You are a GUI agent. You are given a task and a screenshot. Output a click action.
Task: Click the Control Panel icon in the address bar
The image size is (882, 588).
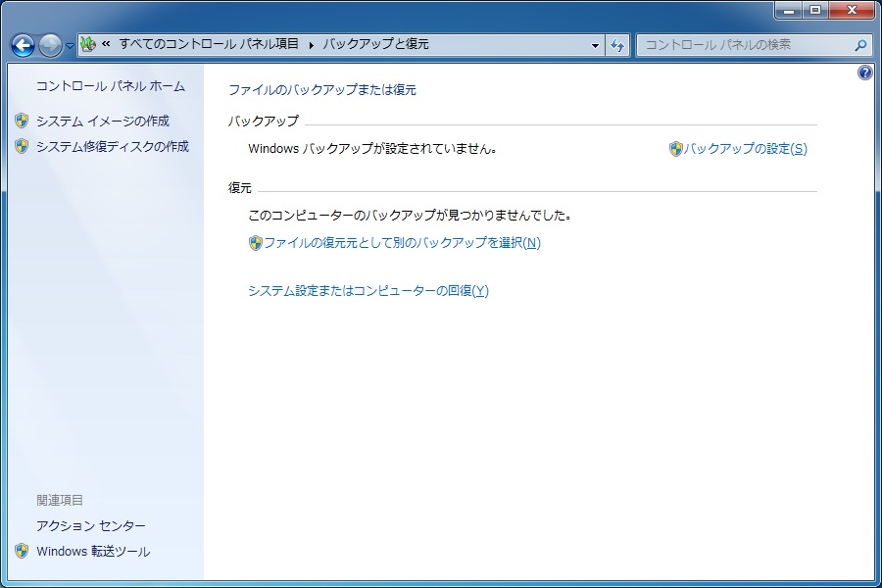coord(88,44)
